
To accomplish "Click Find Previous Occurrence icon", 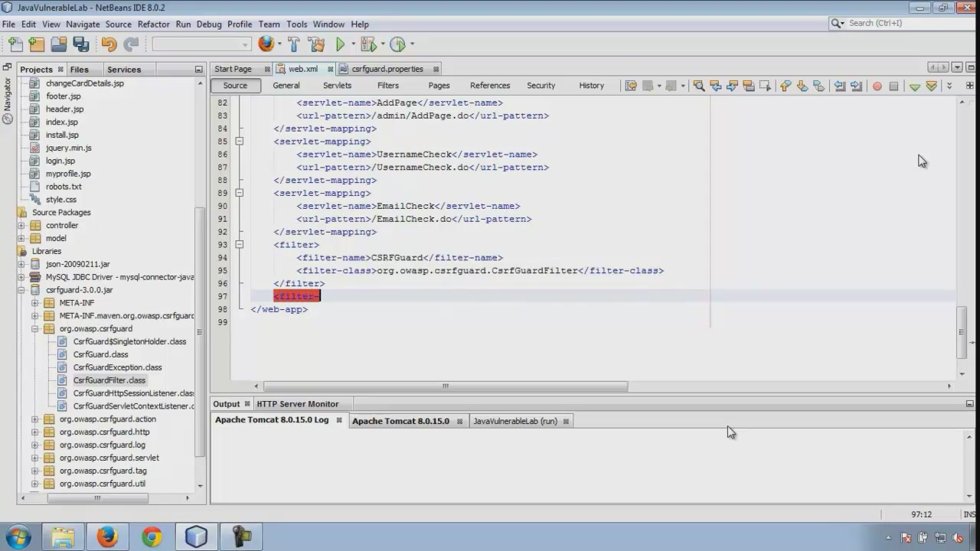I will [x=716, y=86].
